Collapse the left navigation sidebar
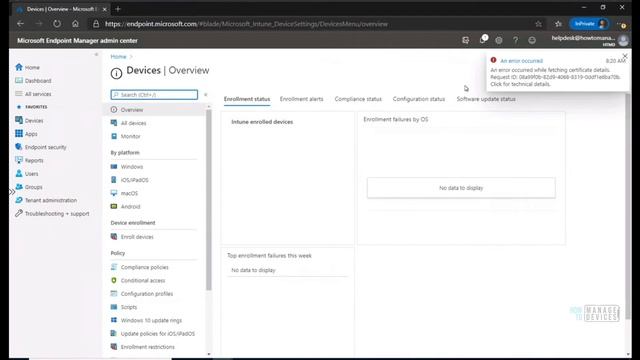This screenshot has height=360, width=640. coord(96,54)
